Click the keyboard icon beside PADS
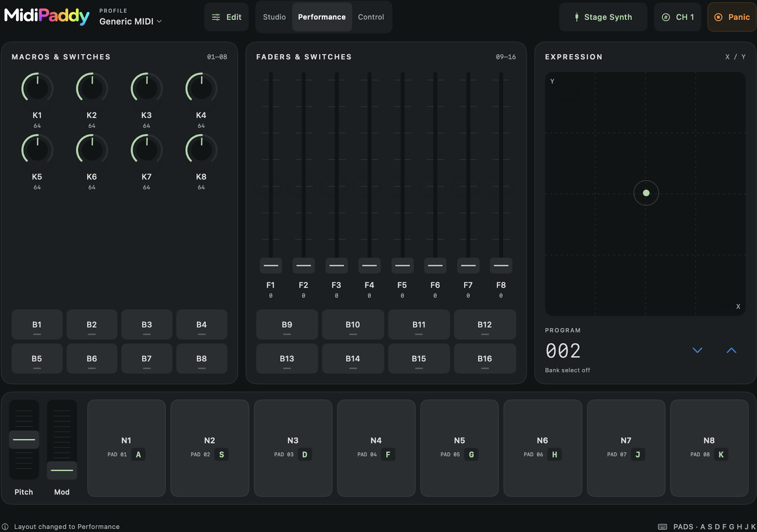 [x=663, y=526]
